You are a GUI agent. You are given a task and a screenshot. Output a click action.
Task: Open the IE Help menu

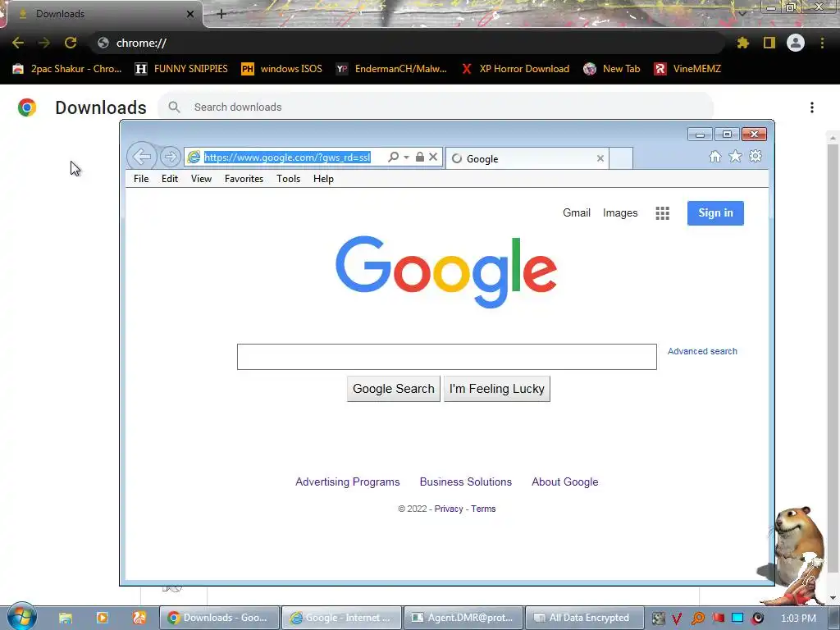[x=323, y=179]
